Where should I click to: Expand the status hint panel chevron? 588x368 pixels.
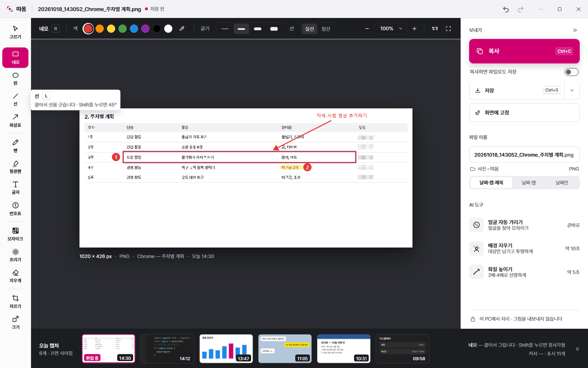(x=577, y=349)
